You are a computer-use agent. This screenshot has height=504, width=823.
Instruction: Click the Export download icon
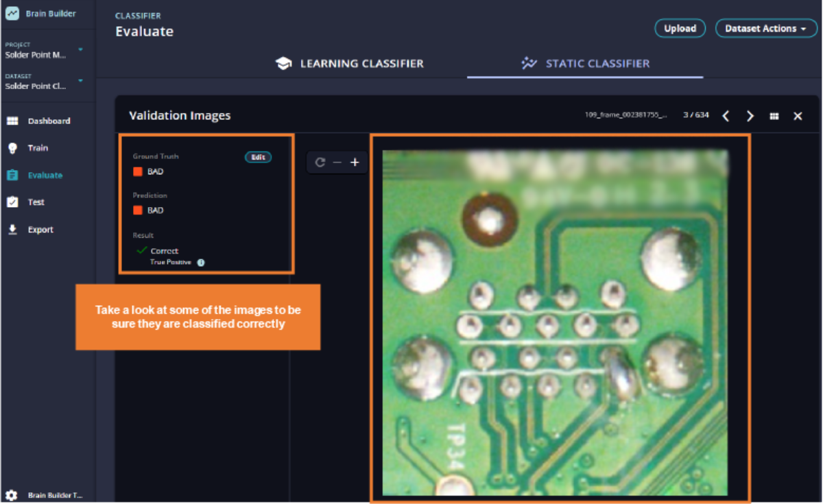click(12, 230)
